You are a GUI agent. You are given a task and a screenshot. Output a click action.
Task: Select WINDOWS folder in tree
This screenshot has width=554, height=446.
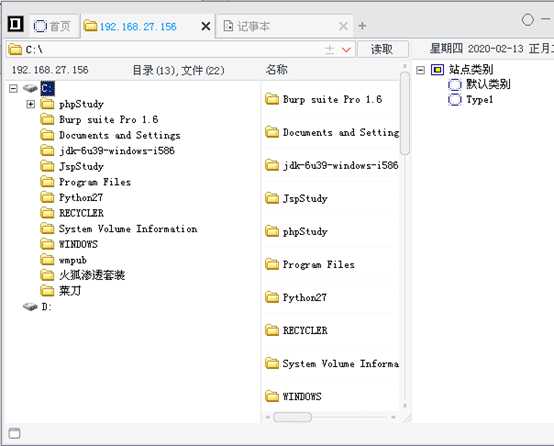[78, 244]
